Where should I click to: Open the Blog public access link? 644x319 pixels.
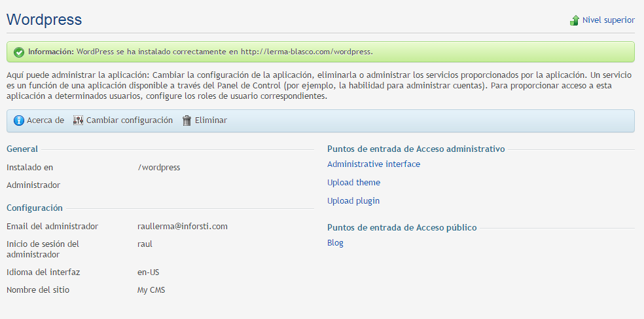335,243
